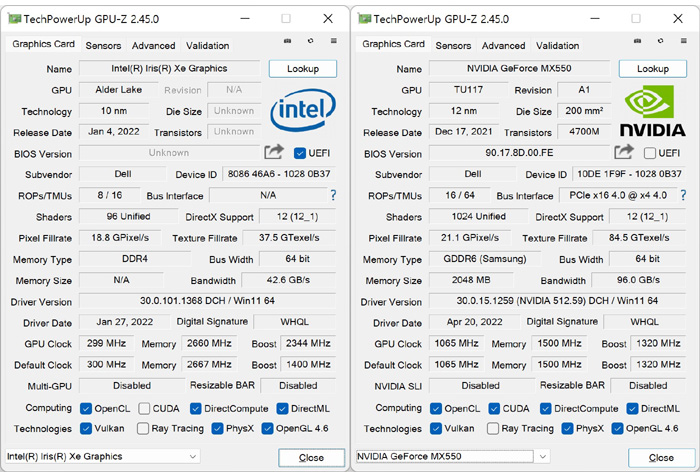Toggle Ray Tracing checkbox in NVIDIA window
700x475 pixels.
pyautogui.click(x=493, y=429)
